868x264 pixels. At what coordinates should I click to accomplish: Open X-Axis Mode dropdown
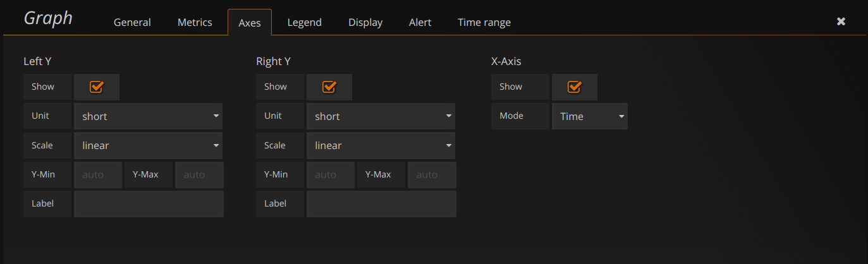(590, 116)
